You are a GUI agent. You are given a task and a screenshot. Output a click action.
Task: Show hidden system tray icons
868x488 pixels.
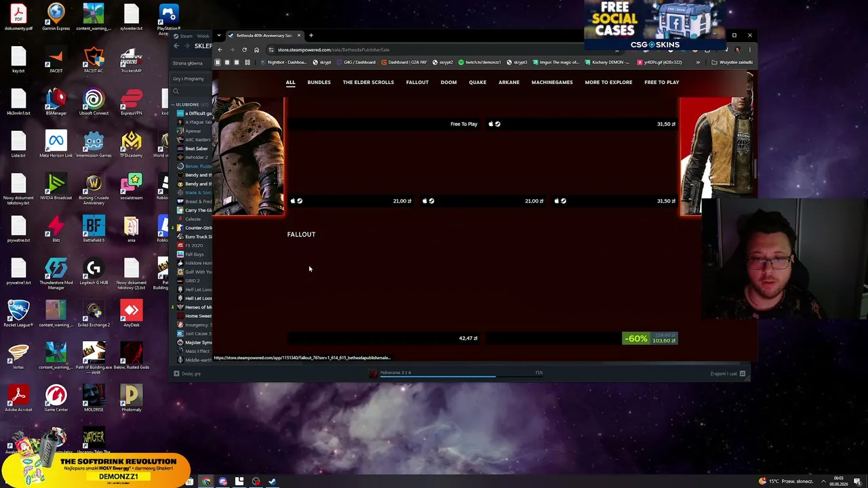(824, 482)
